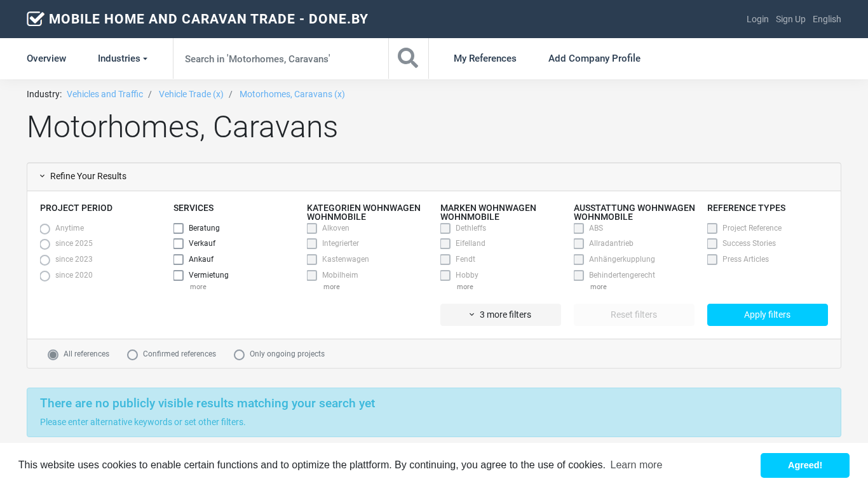
Task: Choose the since 2023 project period
Action: (x=45, y=260)
